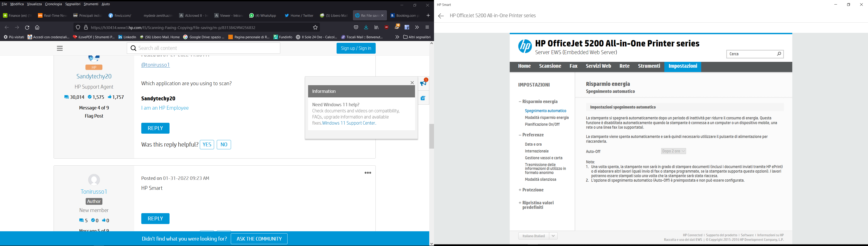The width and height of the screenshot is (868, 246).
Task: Select the Spegnimento automatico settings entry
Action: [x=545, y=110]
